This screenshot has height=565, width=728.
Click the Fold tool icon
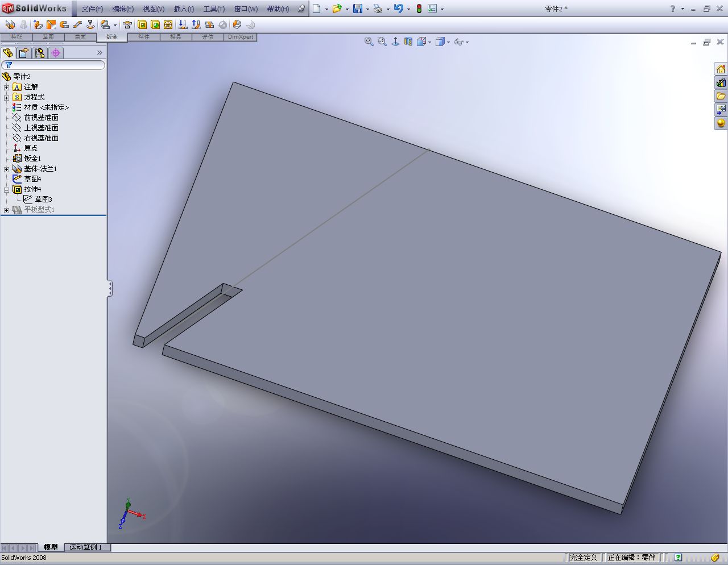196,24
